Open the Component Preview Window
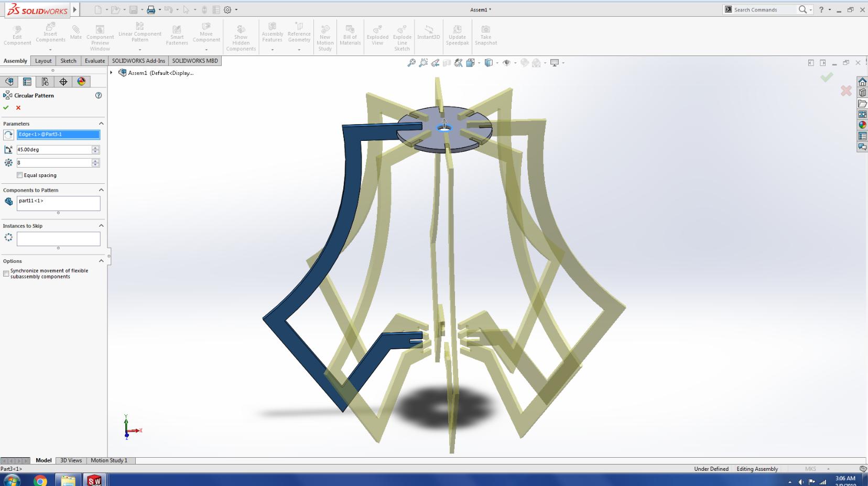The width and height of the screenshot is (868, 486). [100, 38]
